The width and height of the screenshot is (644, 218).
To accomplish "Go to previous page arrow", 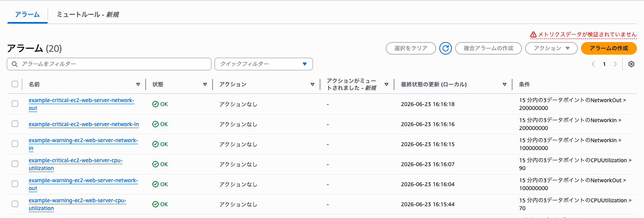I will click(x=593, y=64).
